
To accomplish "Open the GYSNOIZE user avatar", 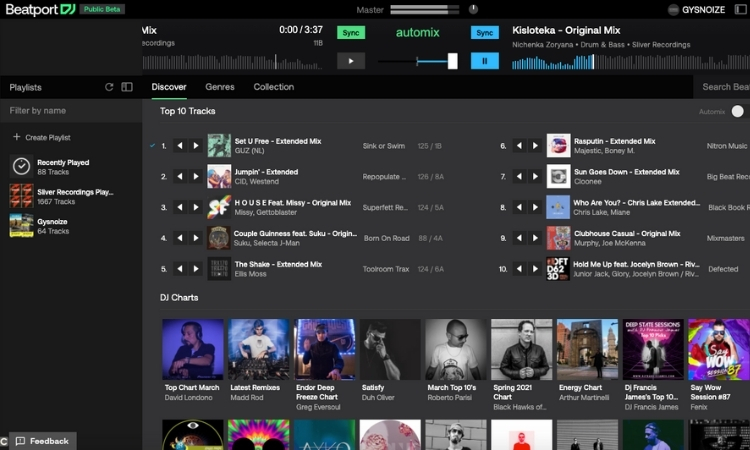I will [673, 10].
